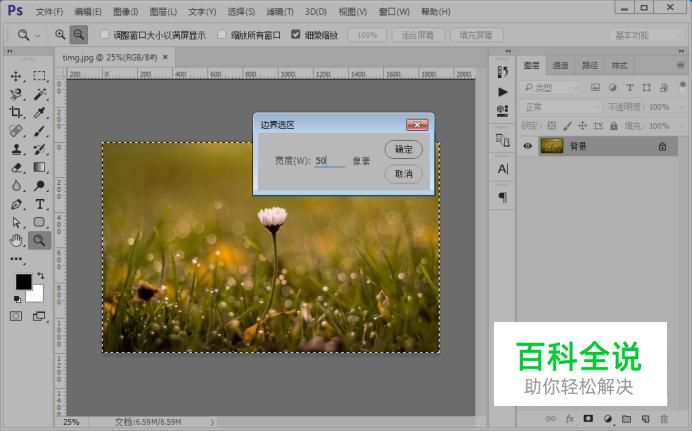Select the Hand tool
The height and width of the screenshot is (431, 692).
click(16, 240)
